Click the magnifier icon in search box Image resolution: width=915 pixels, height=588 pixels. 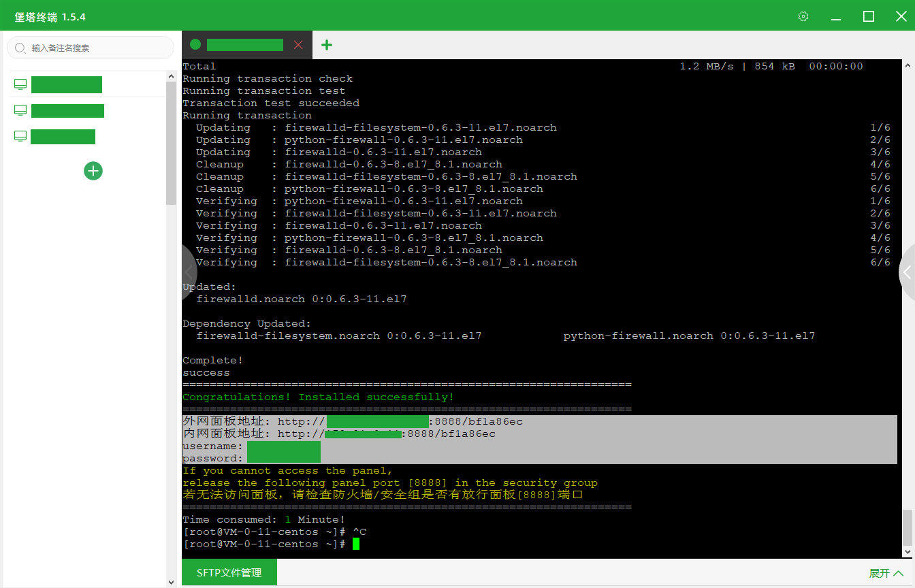[20, 48]
